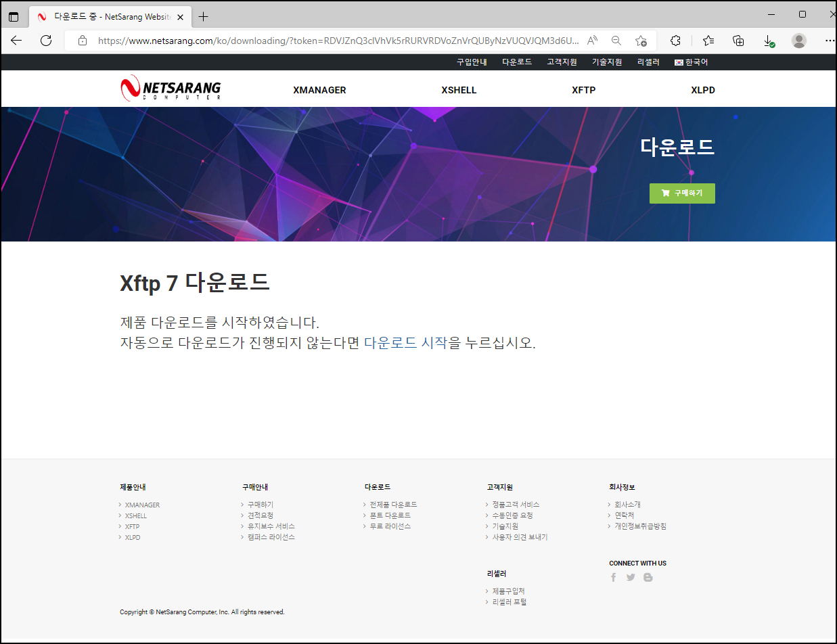Open the tab actions menu icon
This screenshot has width=837, height=644.
click(x=14, y=17)
